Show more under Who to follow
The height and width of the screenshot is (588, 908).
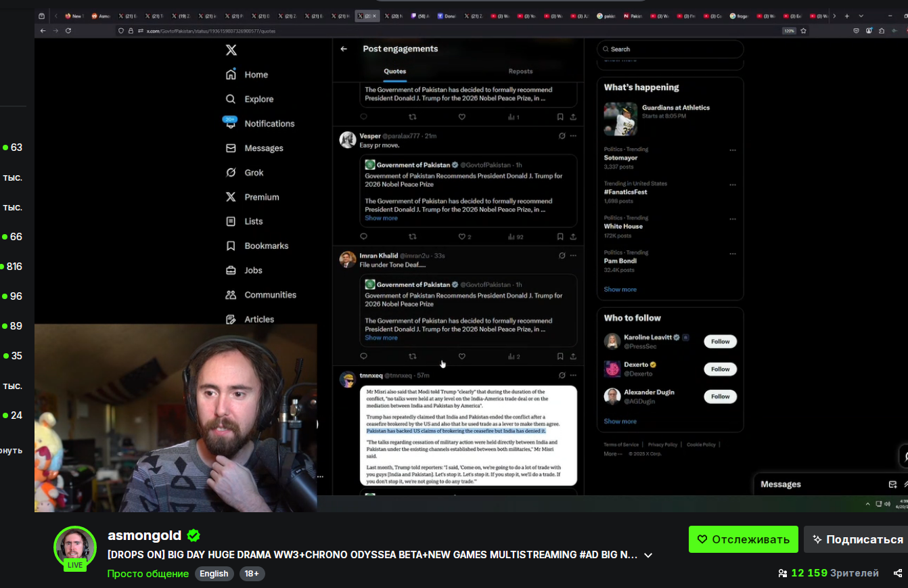620,421
